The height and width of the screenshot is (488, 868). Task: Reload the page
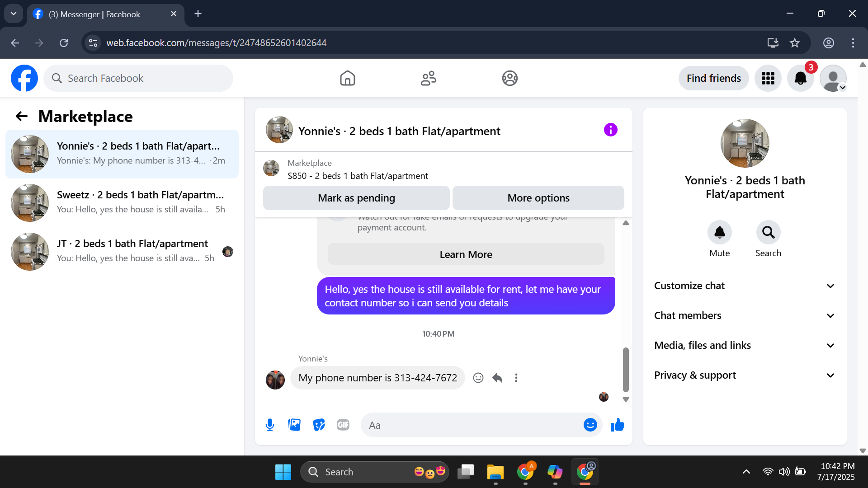coord(64,43)
